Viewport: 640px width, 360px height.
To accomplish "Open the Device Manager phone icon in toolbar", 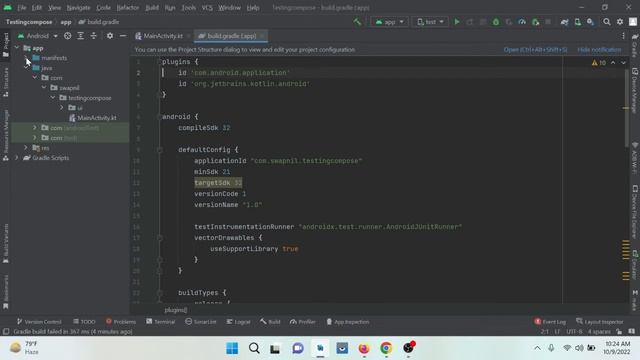I will [x=578, y=22].
